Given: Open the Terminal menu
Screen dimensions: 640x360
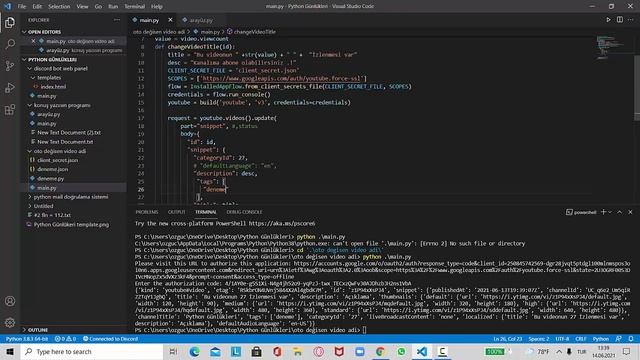Looking at the screenshot, I should [135, 7].
